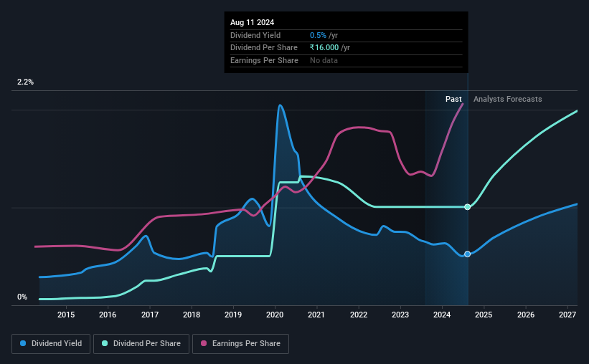Click the 2027 x-axis year label
The image size is (589, 364).
click(567, 315)
